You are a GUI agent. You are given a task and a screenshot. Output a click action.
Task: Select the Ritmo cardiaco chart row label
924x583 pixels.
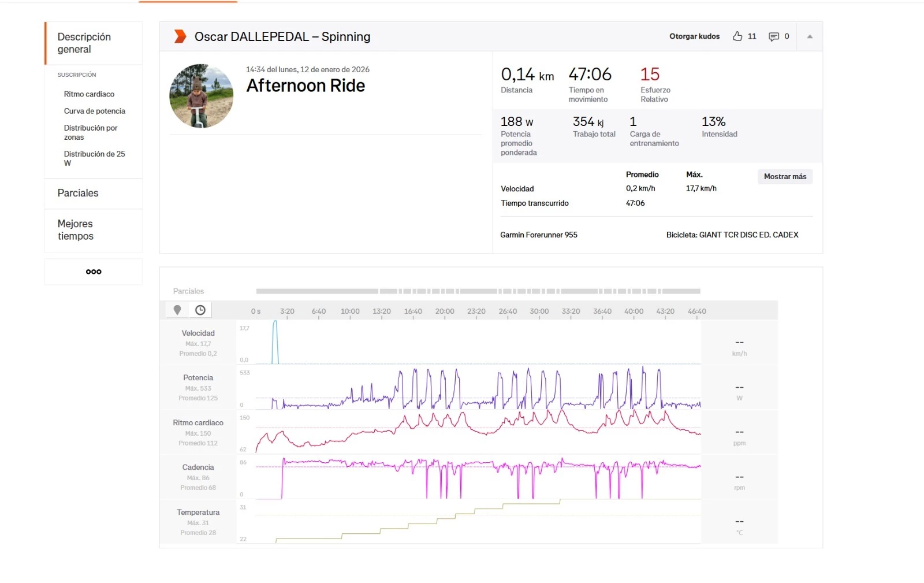point(198,423)
